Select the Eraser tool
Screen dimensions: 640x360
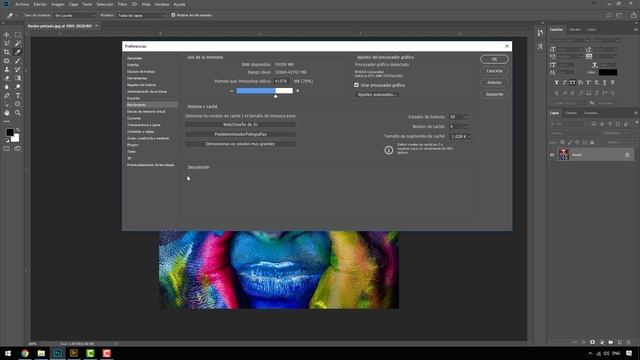[7, 78]
